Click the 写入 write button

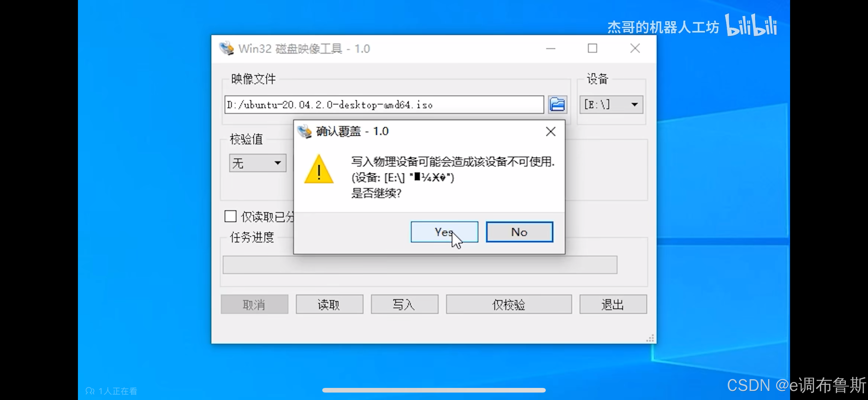pyautogui.click(x=404, y=304)
